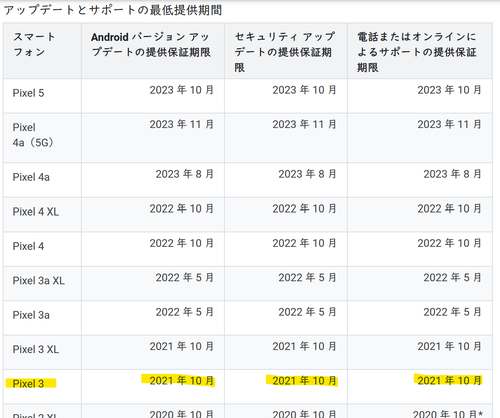Select the Pixel 4 XL row label
The image size is (500, 418).
36,212
